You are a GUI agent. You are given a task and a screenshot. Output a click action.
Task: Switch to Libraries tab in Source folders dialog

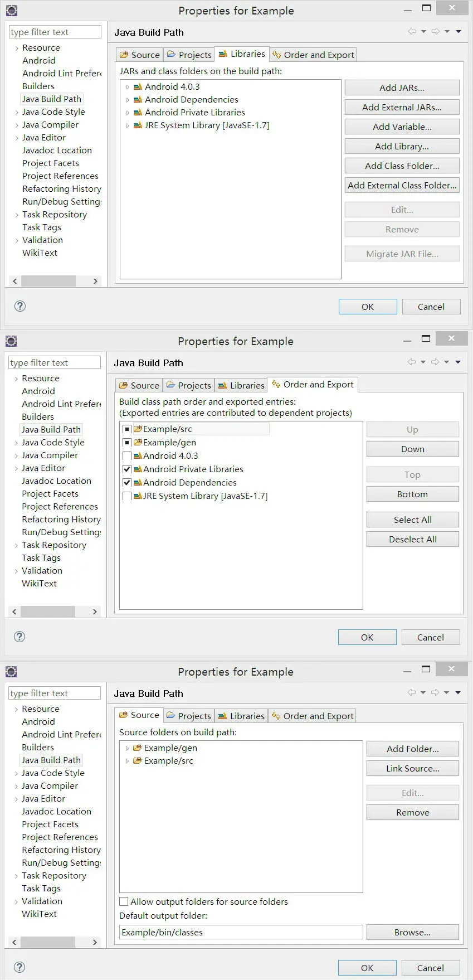coord(241,716)
